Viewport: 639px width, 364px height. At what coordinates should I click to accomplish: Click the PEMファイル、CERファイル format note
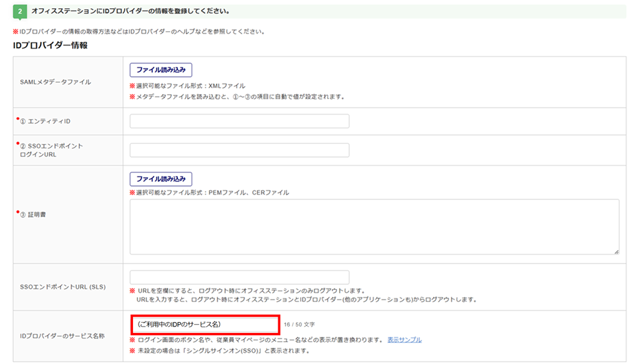(x=210, y=193)
